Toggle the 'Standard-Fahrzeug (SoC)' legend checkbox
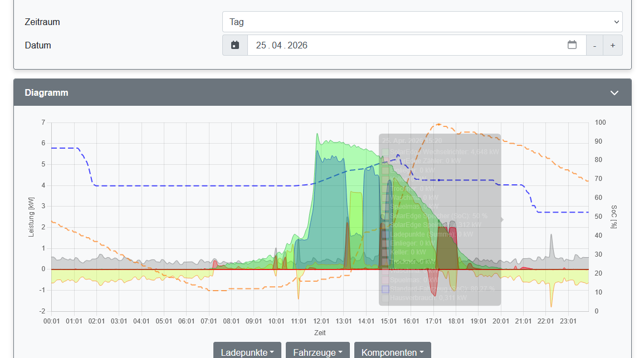The image size is (644, 358). coord(384,288)
